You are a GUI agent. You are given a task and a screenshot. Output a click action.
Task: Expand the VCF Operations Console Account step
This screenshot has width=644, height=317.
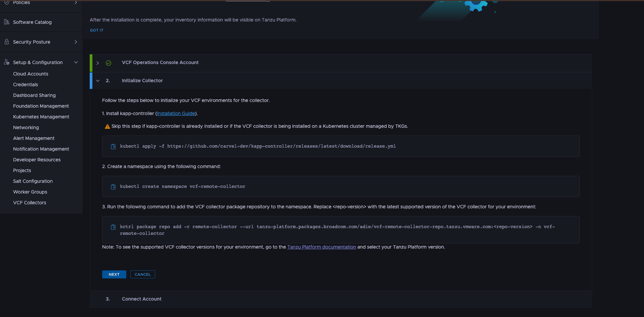[x=98, y=63]
